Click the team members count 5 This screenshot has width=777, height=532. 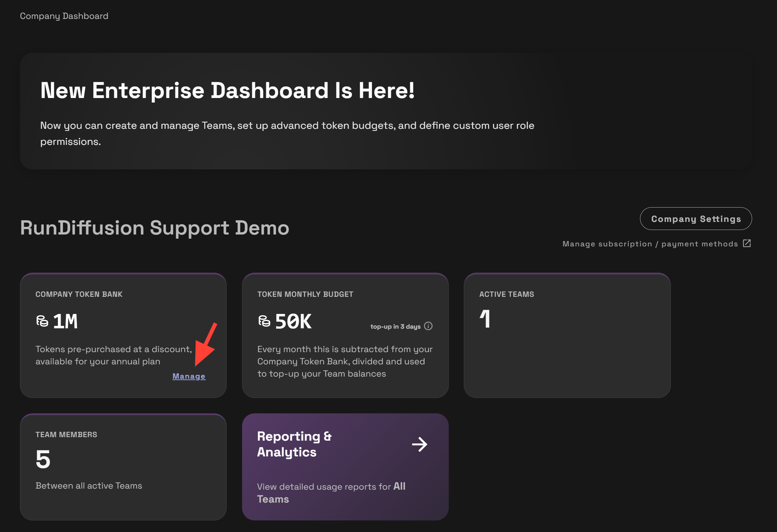coord(43,459)
